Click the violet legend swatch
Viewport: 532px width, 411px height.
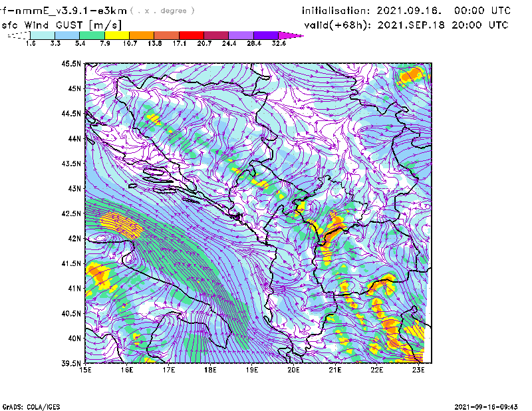[266, 35]
